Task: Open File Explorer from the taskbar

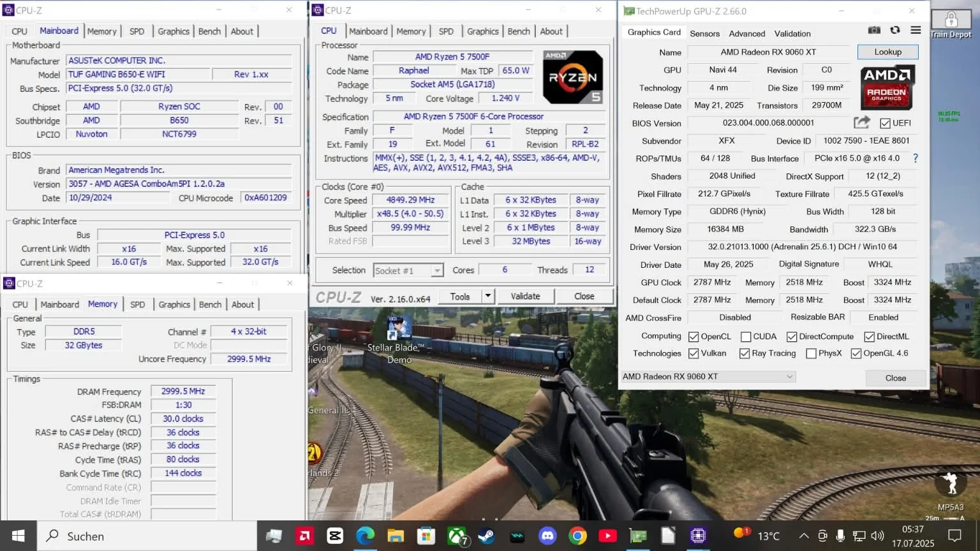Action: (396, 536)
